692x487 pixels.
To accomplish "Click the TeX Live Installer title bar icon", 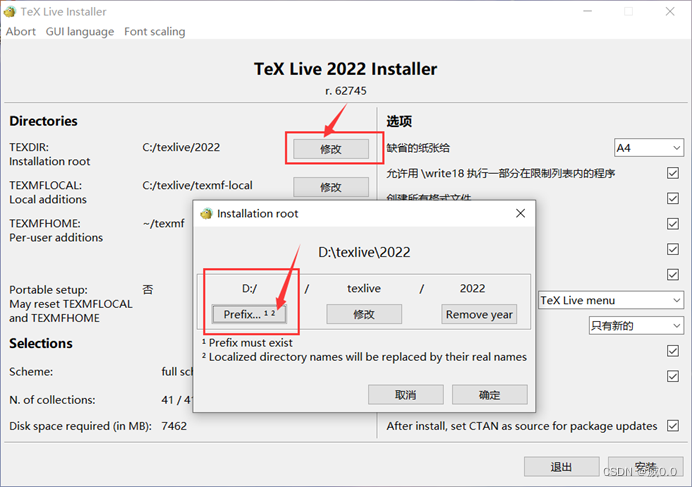I will [9, 11].
